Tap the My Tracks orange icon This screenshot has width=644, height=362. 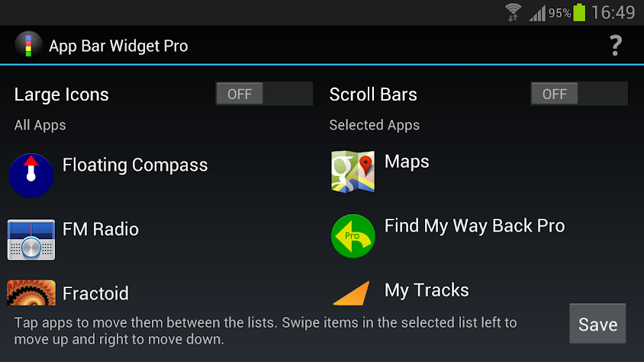pos(352,293)
